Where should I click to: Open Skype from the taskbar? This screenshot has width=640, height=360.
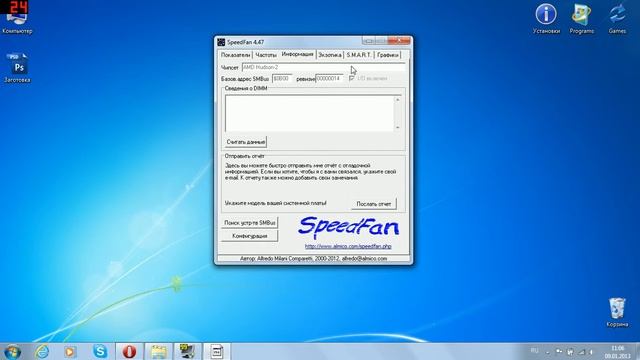100,351
